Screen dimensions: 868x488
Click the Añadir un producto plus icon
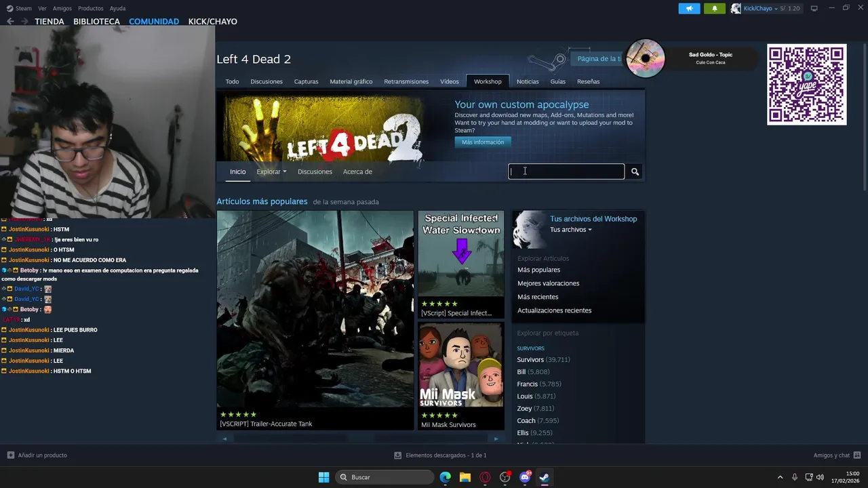pyautogui.click(x=10, y=455)
